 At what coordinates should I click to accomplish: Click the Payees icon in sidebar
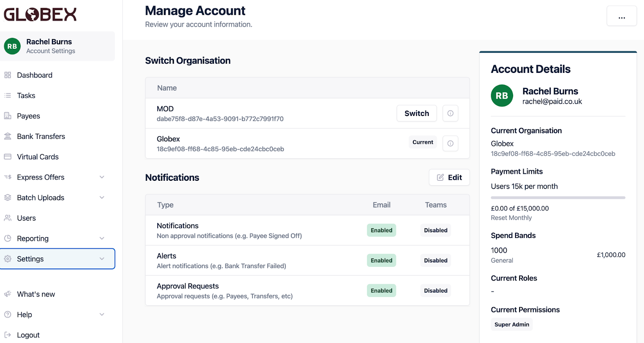coord(8,116)
